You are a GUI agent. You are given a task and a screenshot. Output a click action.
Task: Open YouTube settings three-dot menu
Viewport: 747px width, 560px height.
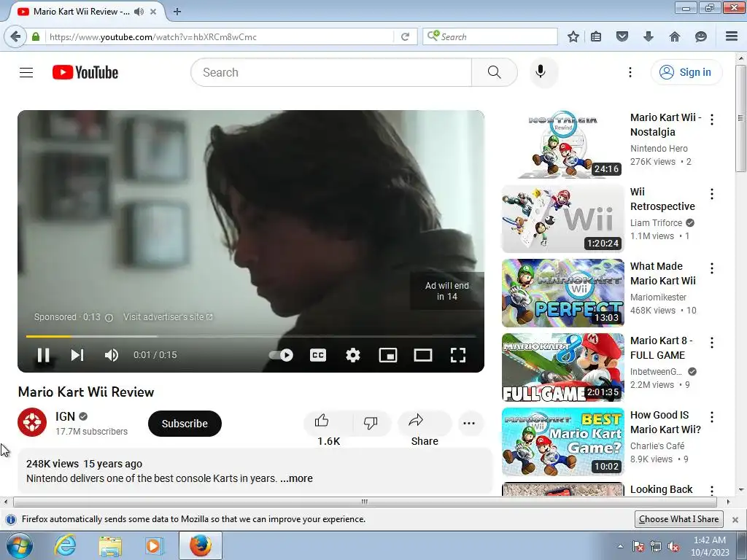pyautogui.click(x=630, y=72)
